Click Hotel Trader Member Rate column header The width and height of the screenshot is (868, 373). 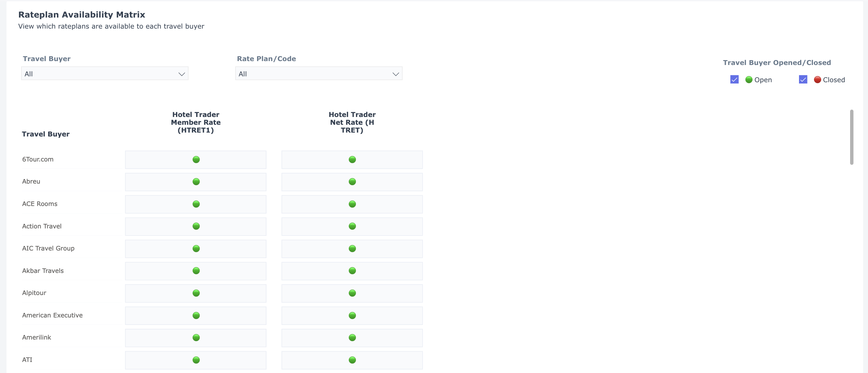(x=196, y=122)
